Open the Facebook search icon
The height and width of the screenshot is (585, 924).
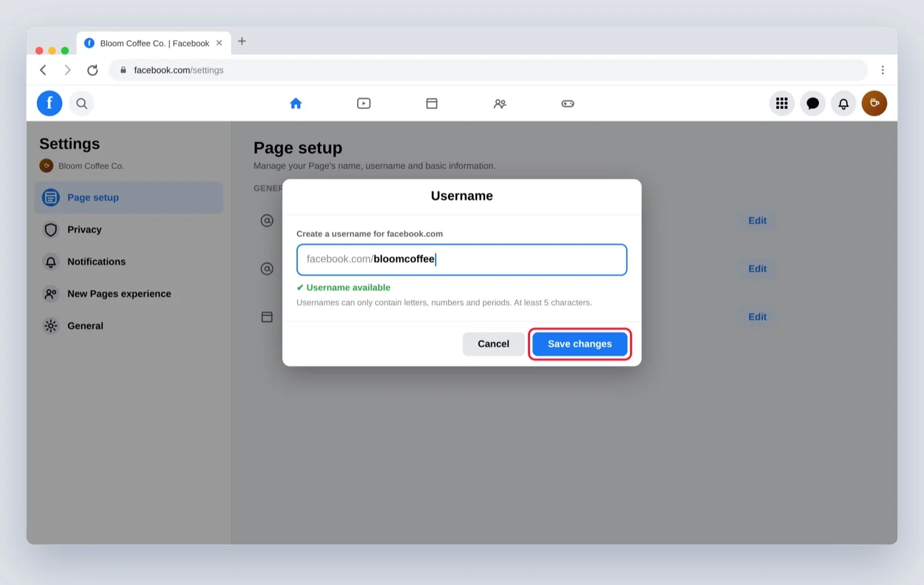(x=82, y=103)
